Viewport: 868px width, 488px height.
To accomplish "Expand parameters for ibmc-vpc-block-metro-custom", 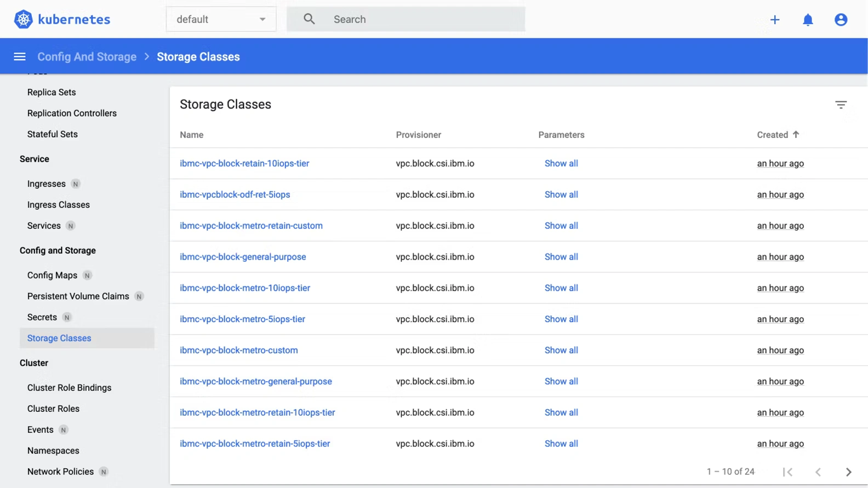I will 561,350.
